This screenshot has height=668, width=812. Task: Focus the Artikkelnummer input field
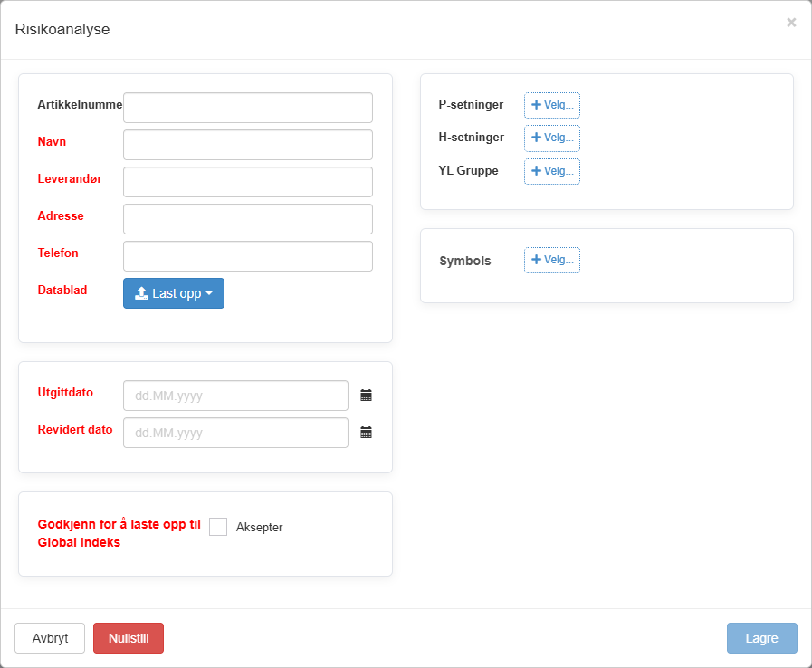point(248,108)
